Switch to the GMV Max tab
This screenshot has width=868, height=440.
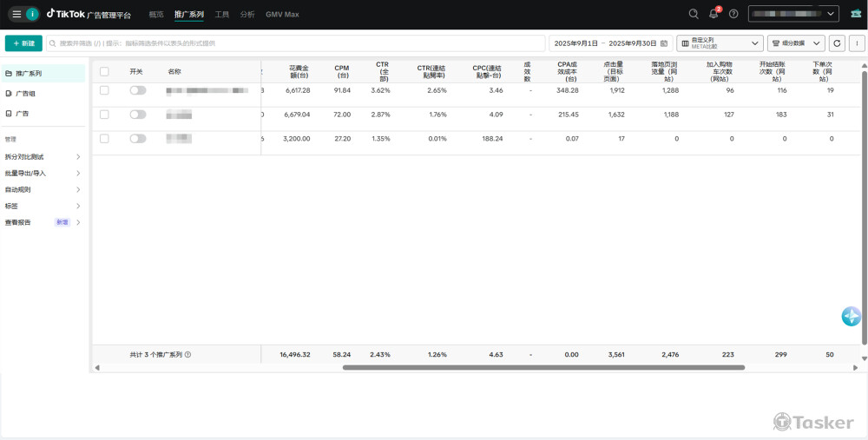(282, 15)
